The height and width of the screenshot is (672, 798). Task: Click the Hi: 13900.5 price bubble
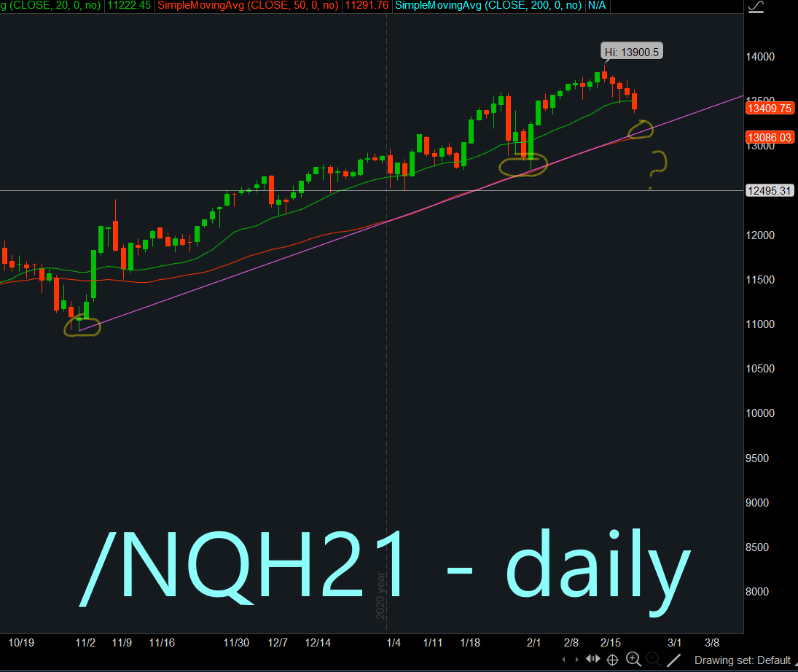[x=632, y=52]
